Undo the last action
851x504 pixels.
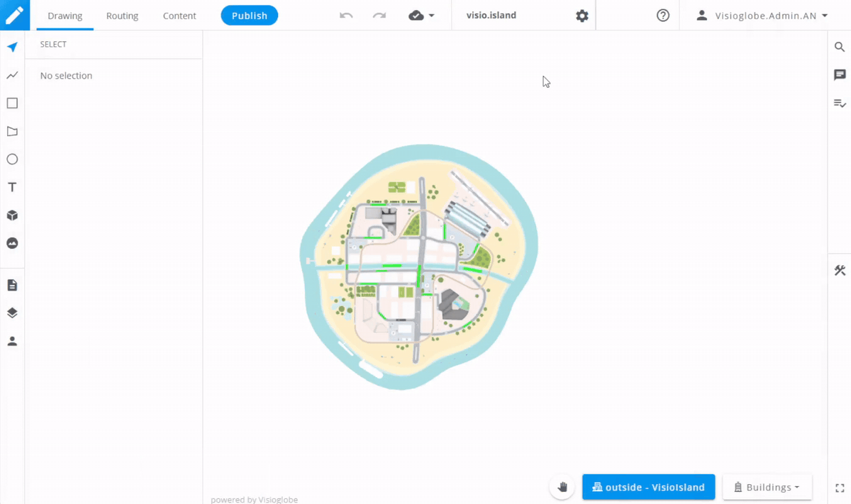[346, 16]
